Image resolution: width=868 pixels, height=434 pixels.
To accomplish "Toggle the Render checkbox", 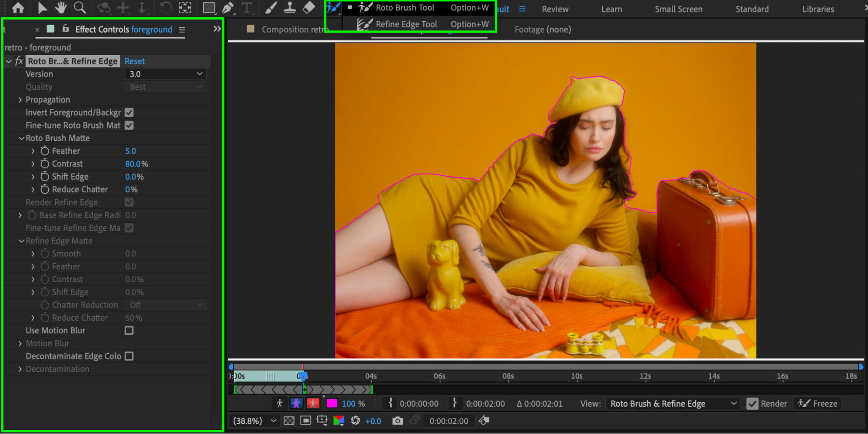I will point(752,404).
